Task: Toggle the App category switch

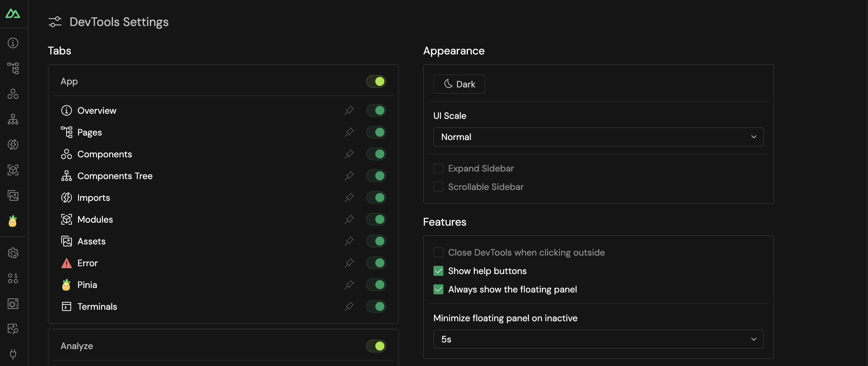Action: click(x=376, y=81)
